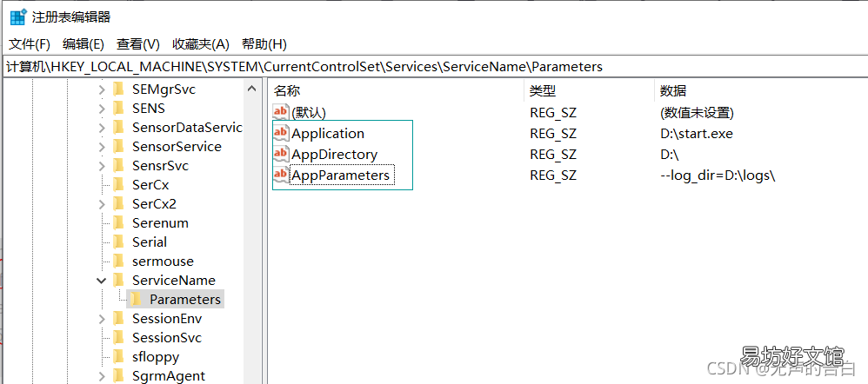Select the SerCx folder icon
The image size is (868, 384).
click(x=118, y=185)
